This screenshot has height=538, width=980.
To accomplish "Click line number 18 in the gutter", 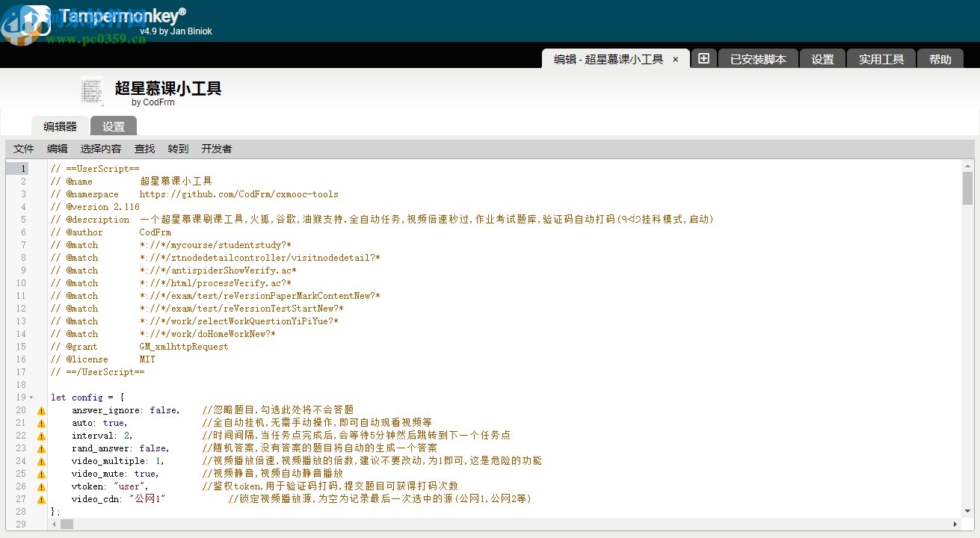I will (x=21, y=385).
